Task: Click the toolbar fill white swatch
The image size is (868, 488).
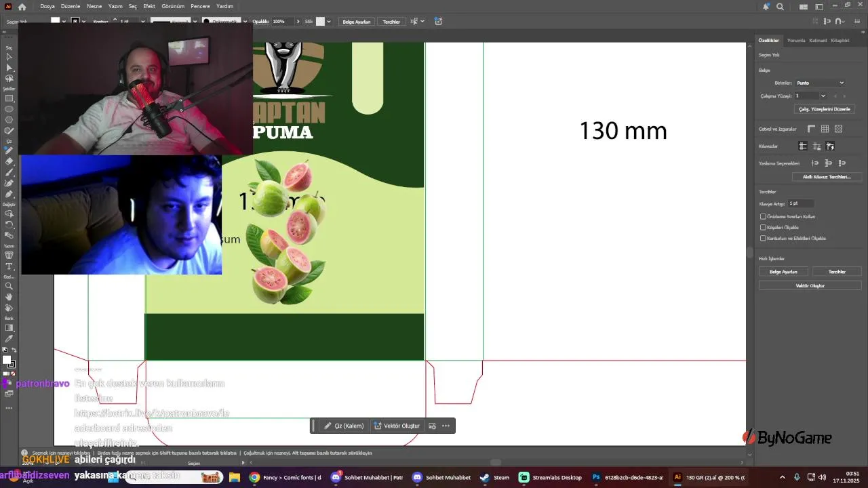Action: click(x=7, y=360)
